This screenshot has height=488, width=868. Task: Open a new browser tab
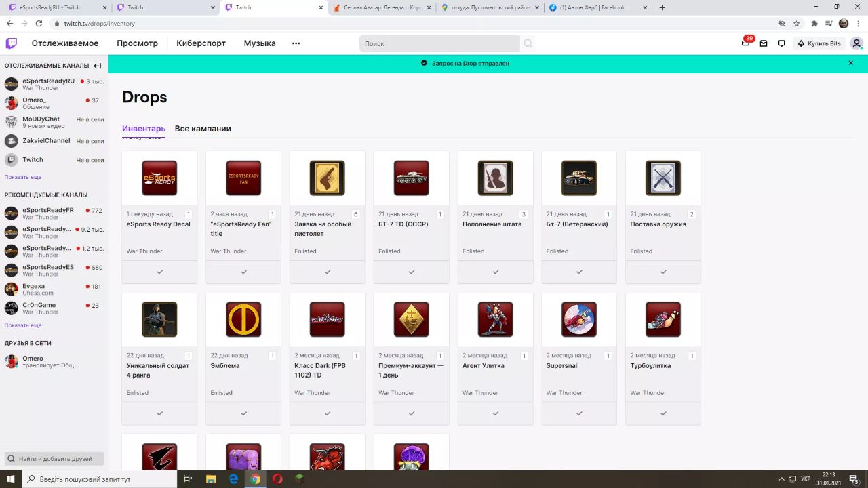pyautogui.click(x=663, y=7)
